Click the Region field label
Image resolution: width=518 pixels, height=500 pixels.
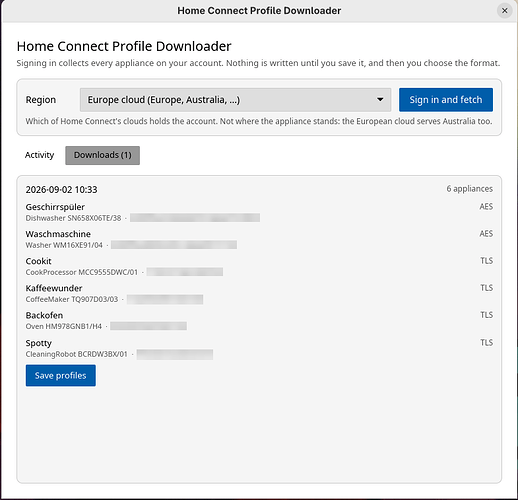tap(41, 100)
